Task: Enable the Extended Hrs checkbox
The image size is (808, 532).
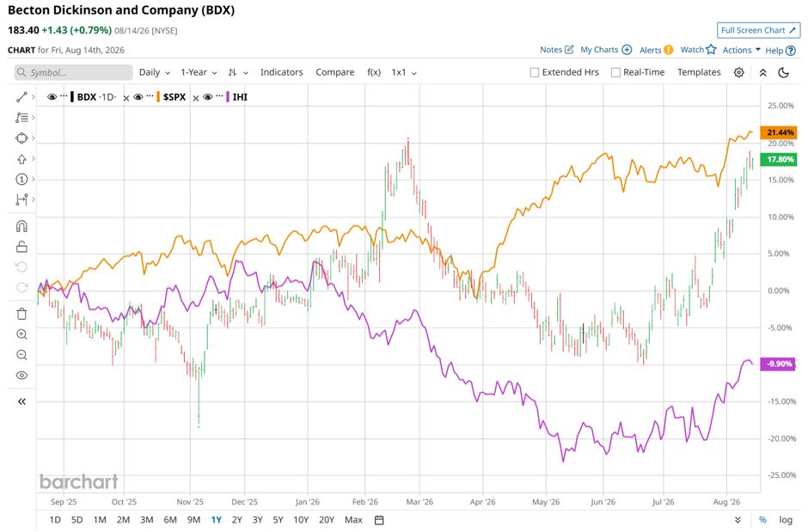Action: click(535, 72)
